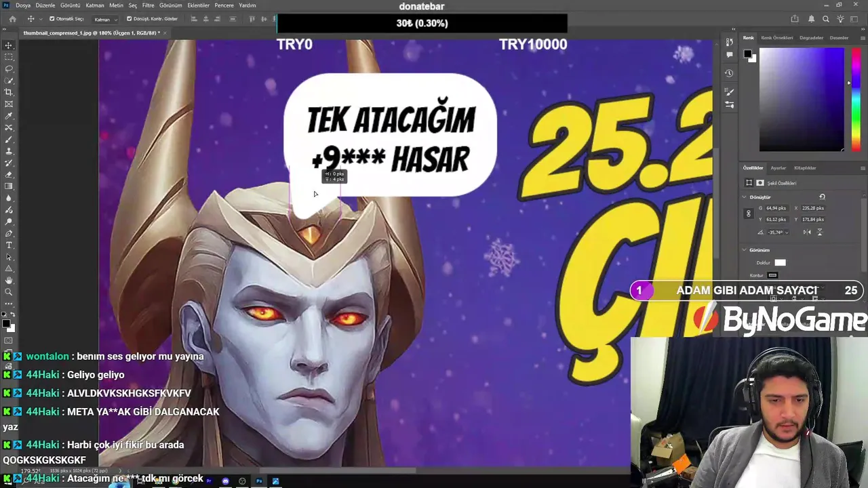Screen dimensions: 868x488
Task: Select the Pen tool
Action: [x=9, y=233]
